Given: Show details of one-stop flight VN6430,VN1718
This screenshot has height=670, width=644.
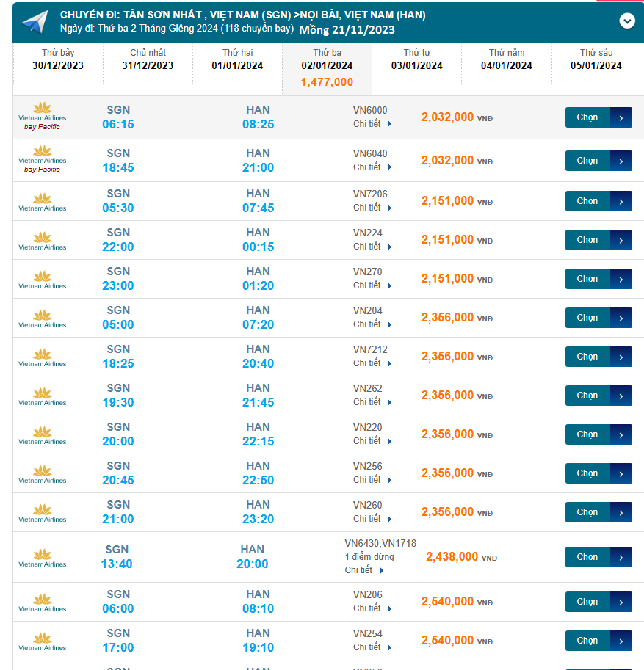Looking at the screenshot, I should 364,570.
